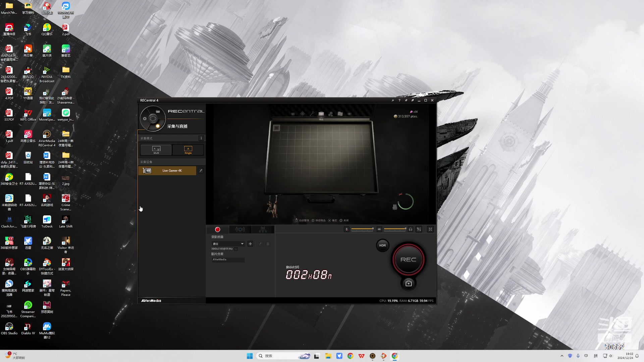Image resolution: width=644 pixels, height=362 pixels.
Task: Start recording with REC button
Action: coord(408,260)
